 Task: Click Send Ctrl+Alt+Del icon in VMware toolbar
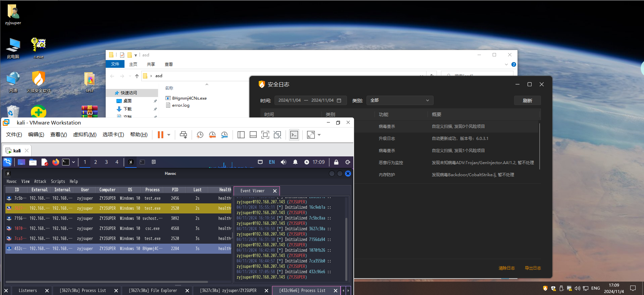[183, 135]
